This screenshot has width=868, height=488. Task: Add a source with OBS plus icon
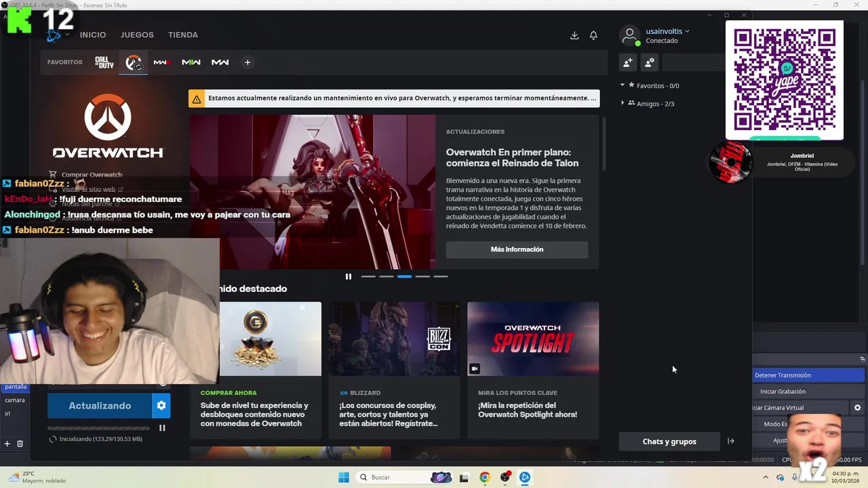[7, 444]
